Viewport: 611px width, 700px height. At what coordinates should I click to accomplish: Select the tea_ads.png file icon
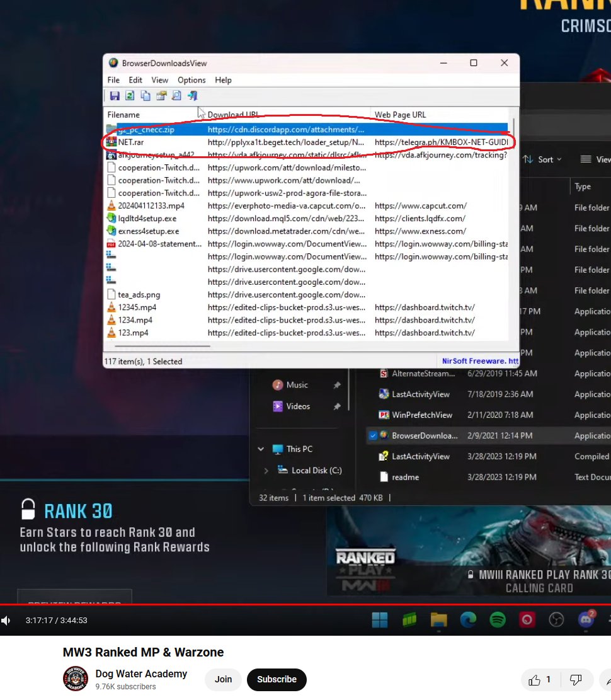point(111,295)
